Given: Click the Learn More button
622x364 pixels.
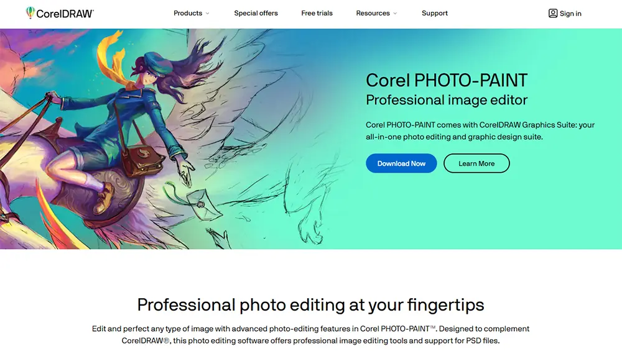Looking at the screenshot, I should [476, 163].
